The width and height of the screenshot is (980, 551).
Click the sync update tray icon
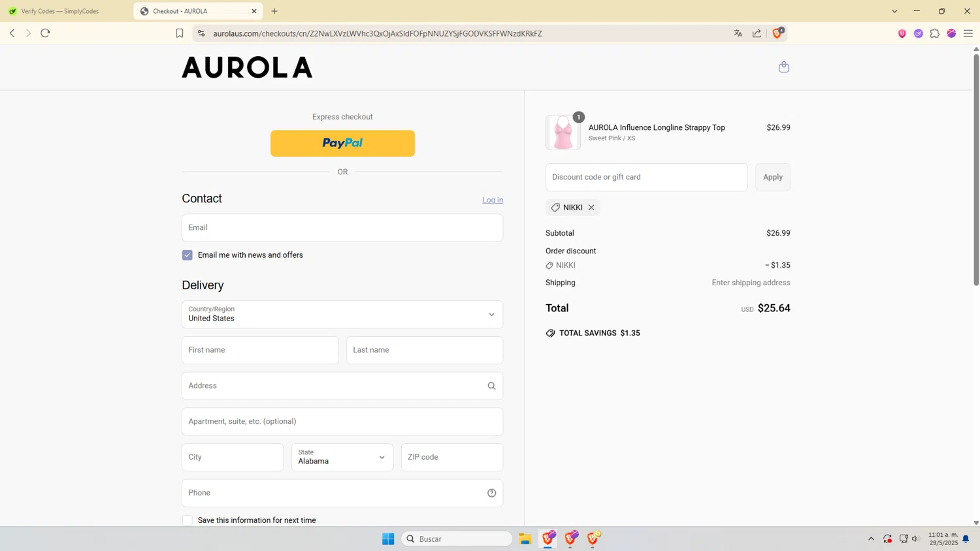tap(887, 539)
